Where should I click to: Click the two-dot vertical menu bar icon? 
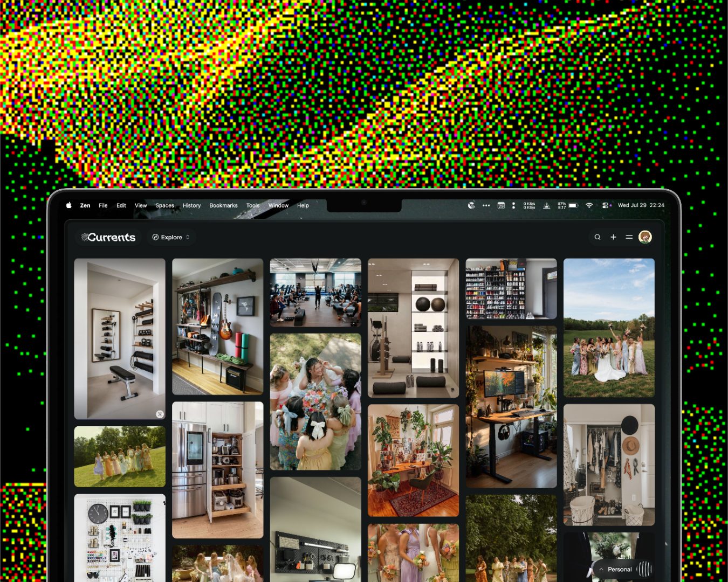coord(513,205)
